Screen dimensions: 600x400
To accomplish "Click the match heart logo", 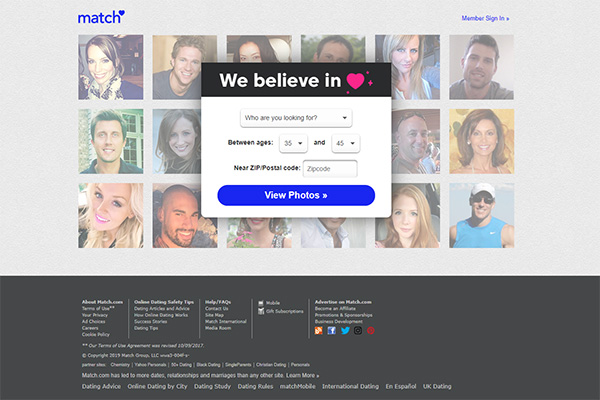I will pos(101,17).
